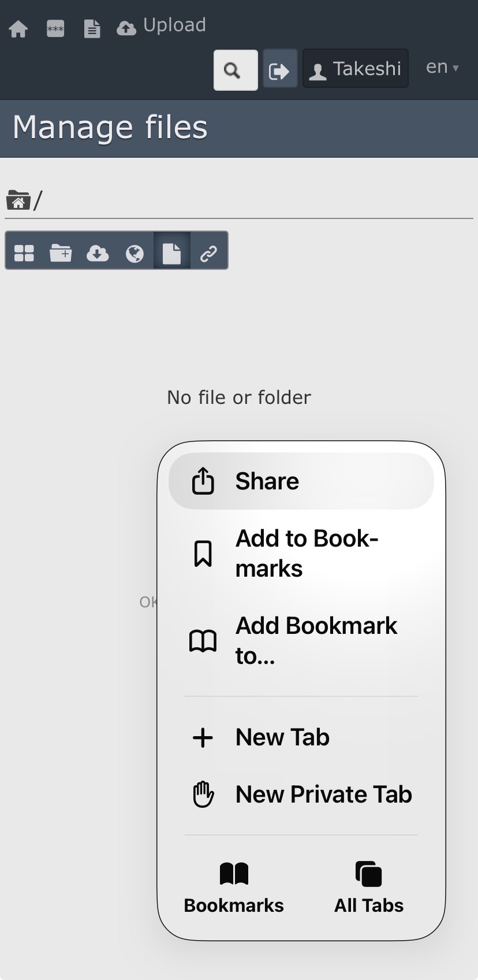Open the password (***) icon in header
Viewport: 478px width, 980px height.
pos(55,28)
